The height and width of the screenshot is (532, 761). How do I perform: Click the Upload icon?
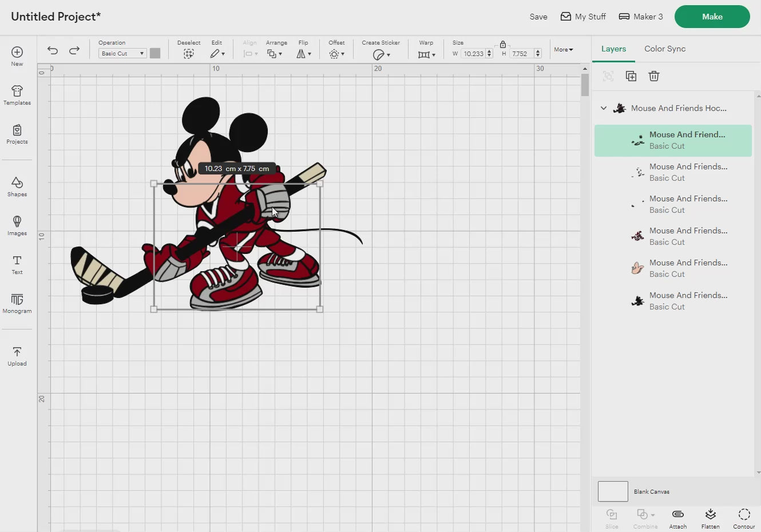tap(17, 352)
